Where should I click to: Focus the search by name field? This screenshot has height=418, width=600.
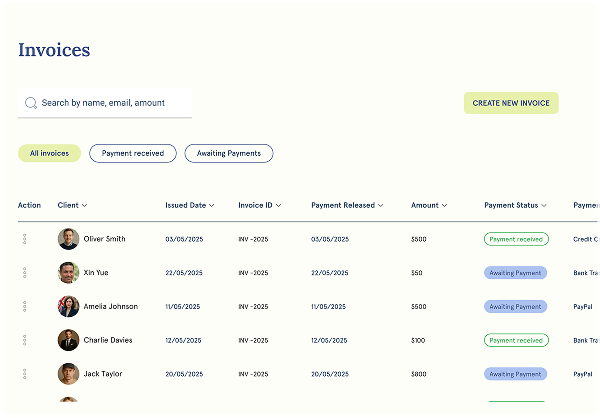(x=110, y=103)
